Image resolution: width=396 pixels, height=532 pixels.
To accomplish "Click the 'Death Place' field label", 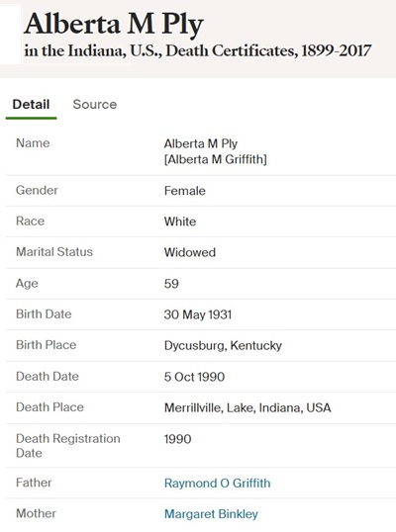I will [x=49, y=406].
